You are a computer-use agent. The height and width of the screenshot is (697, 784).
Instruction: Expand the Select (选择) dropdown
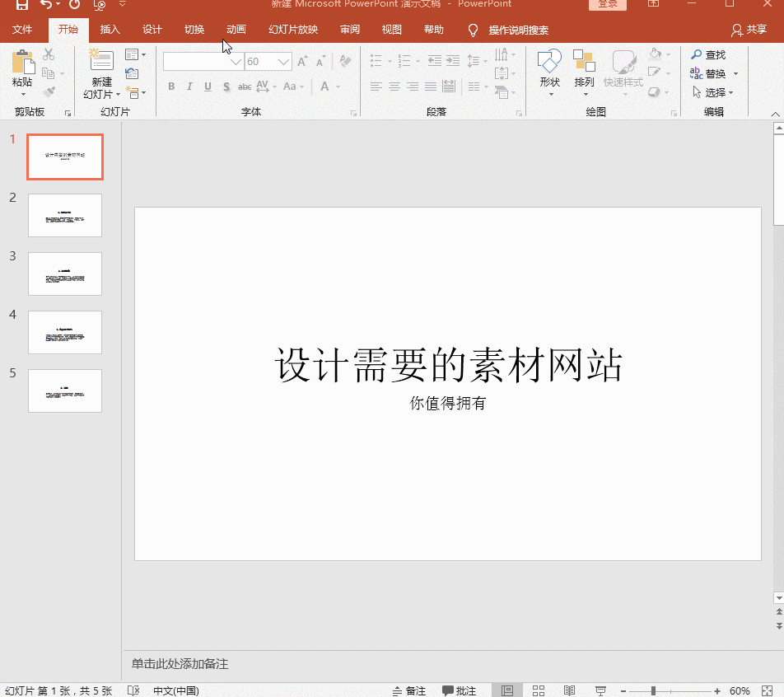click(x=730, y=93)
